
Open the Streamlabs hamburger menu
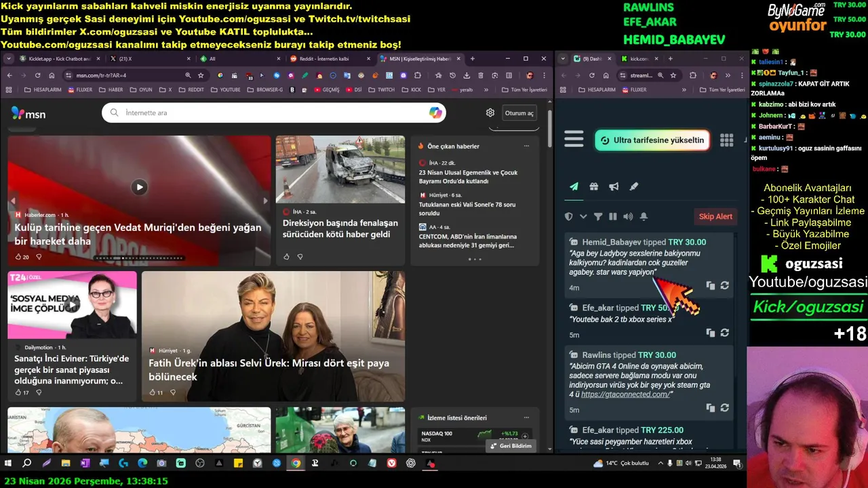(x=574, y=140)
